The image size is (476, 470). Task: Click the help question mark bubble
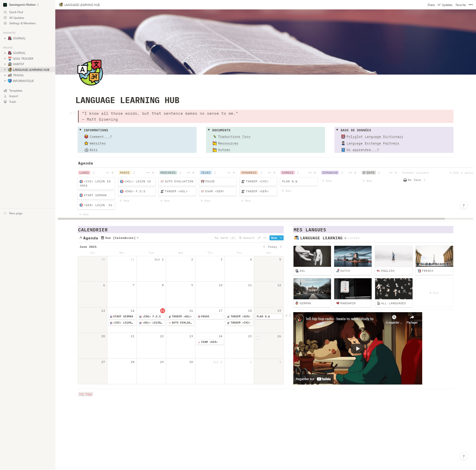coord(463,456)
